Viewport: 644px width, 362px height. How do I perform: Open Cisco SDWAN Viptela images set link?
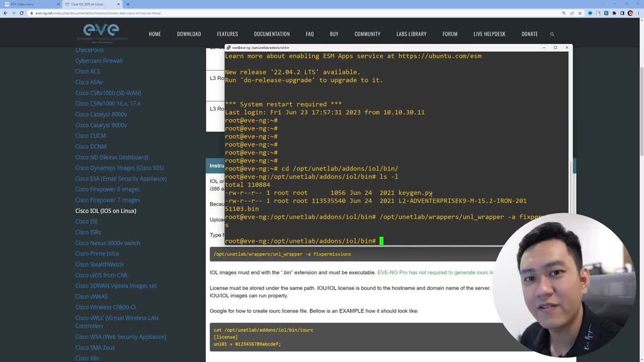click(116, 286)
